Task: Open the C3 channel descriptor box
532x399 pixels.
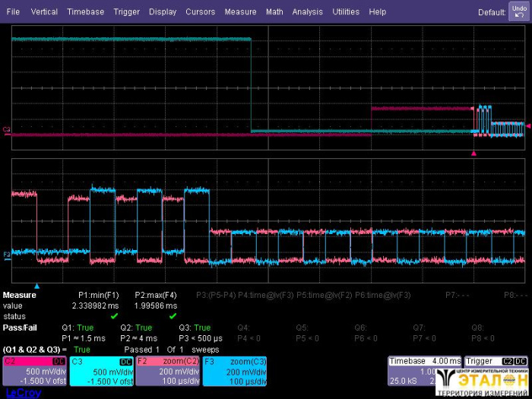Action: click(x=102, y=371)
